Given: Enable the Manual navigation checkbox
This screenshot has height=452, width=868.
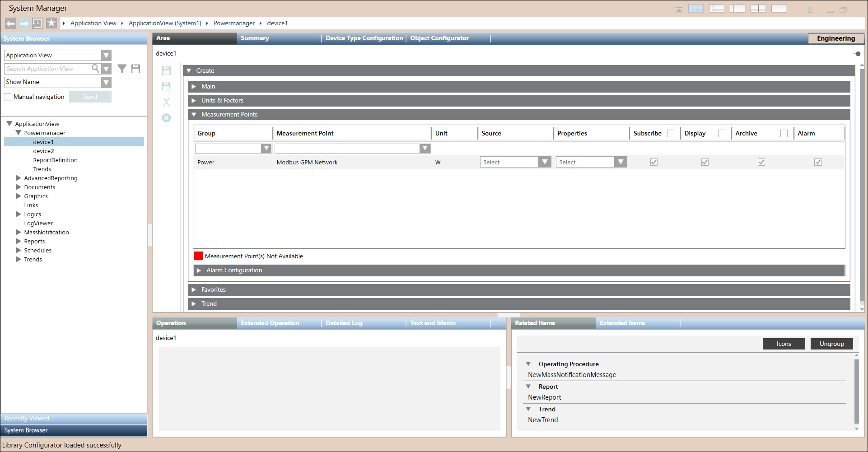Looking at the screenshot, I should (8, 97).
